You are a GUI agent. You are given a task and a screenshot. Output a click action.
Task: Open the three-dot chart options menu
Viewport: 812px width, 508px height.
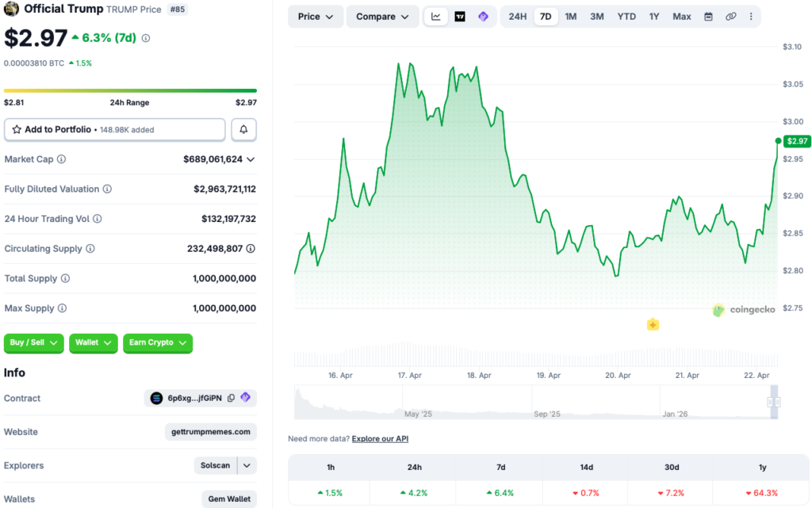click(x=751, y=17)
